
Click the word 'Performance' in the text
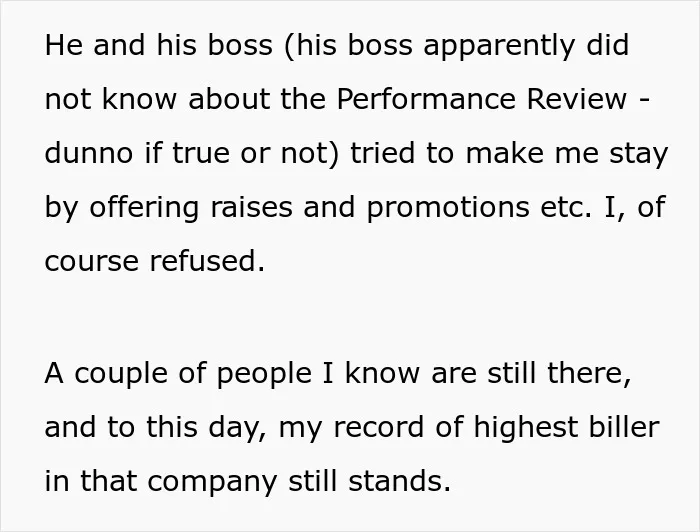coord(426,98)
